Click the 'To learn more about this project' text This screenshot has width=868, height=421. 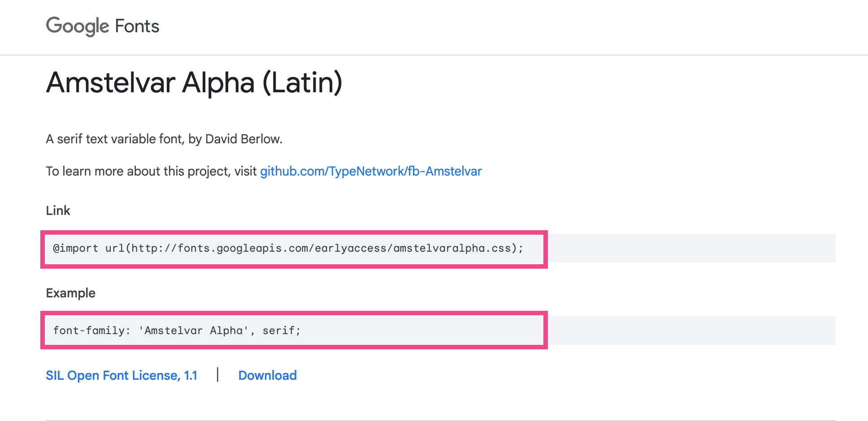[x=151, y=171]
